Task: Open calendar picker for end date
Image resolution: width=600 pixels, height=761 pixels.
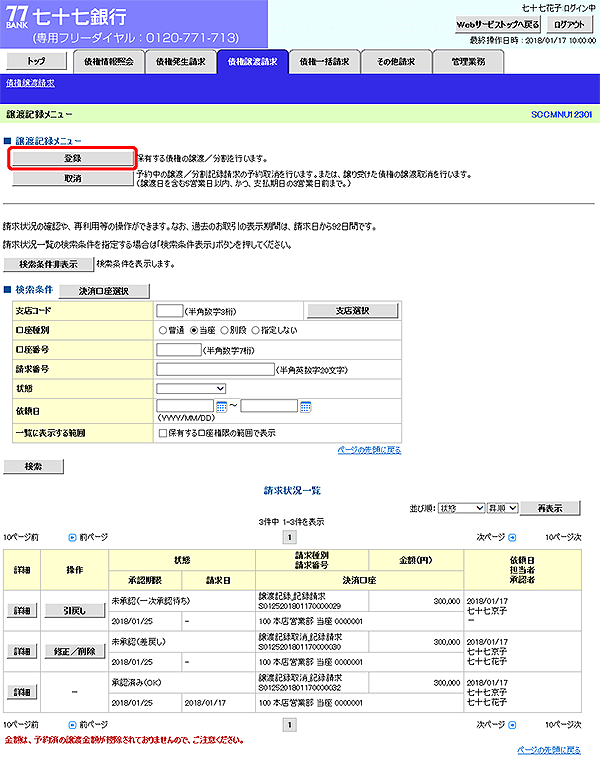Action: click(x=305, y=407)
